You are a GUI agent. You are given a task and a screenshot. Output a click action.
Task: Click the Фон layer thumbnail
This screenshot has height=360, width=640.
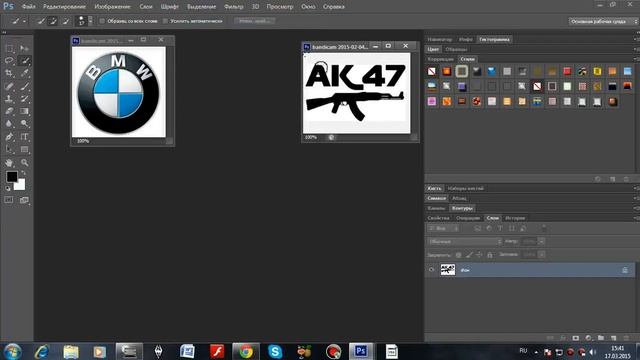(x=448, y=270)
